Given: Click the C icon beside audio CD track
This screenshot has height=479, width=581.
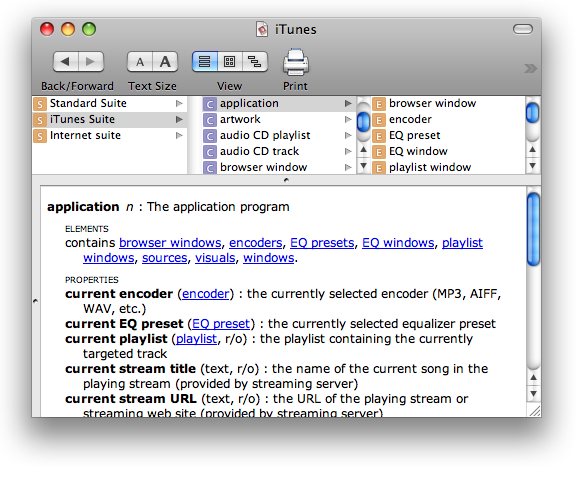Looking at the screenshot, I should (x=210, y=152).
